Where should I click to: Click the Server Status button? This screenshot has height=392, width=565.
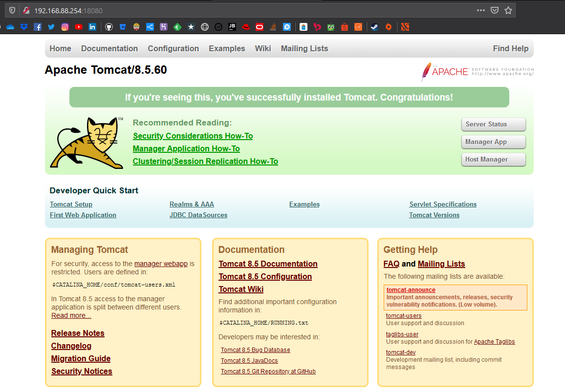493,124
